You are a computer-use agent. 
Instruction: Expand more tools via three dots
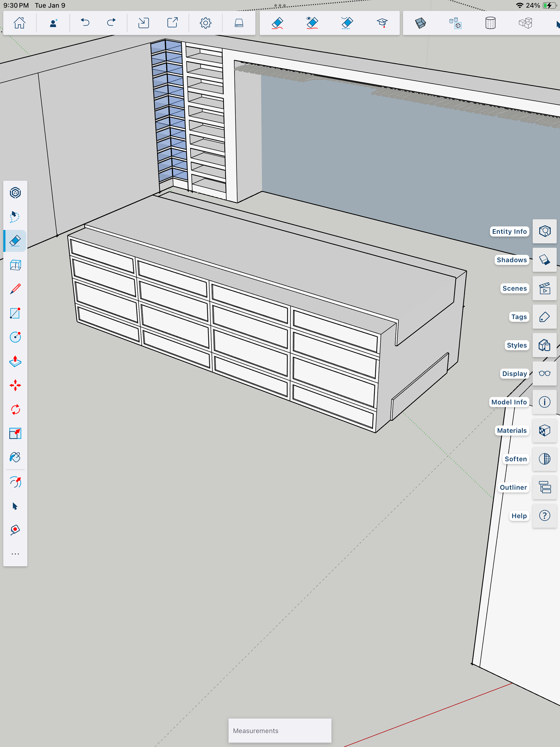15,554
